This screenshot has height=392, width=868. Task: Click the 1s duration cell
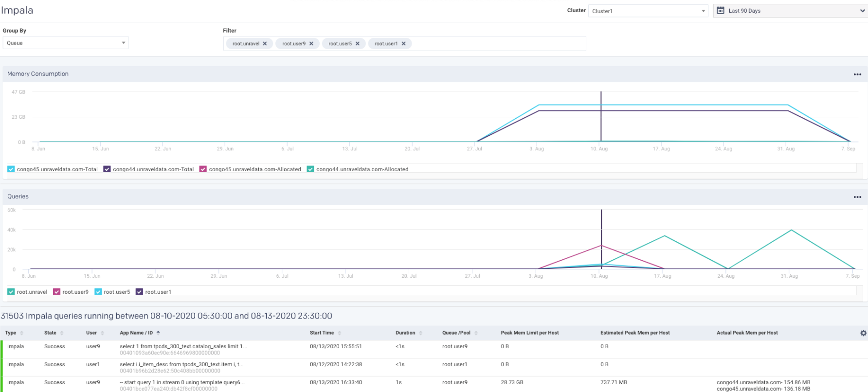point(398,382)
